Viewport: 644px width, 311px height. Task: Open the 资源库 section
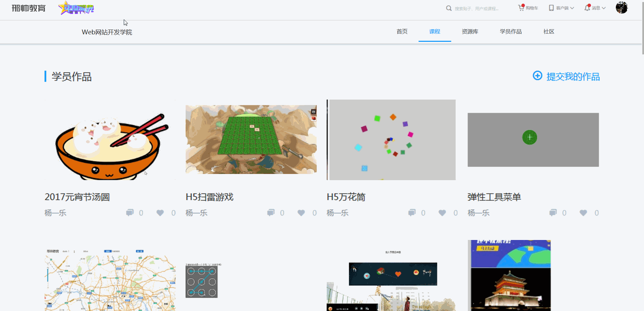[x=470, y=31]
